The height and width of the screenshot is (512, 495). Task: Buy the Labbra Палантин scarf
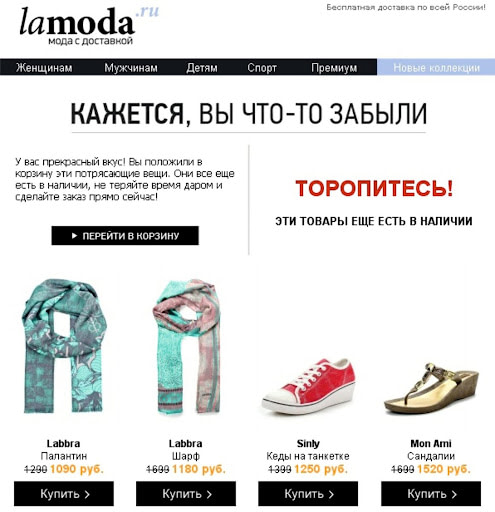64,494
